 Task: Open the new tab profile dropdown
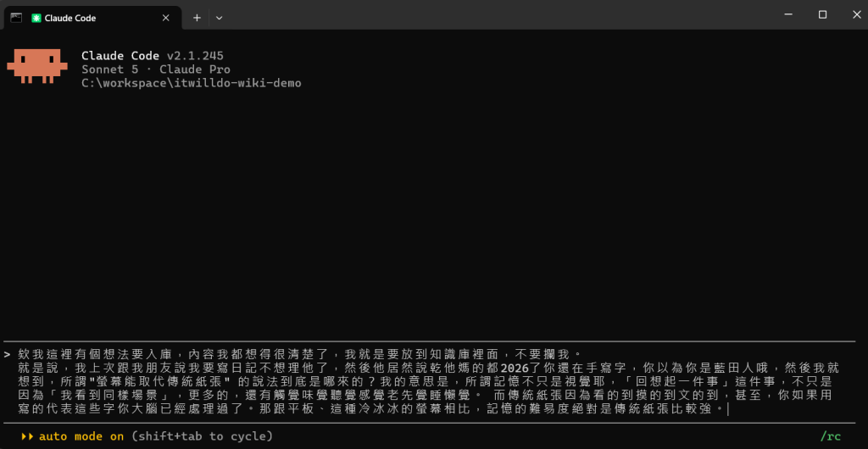(x=220, y=18)
